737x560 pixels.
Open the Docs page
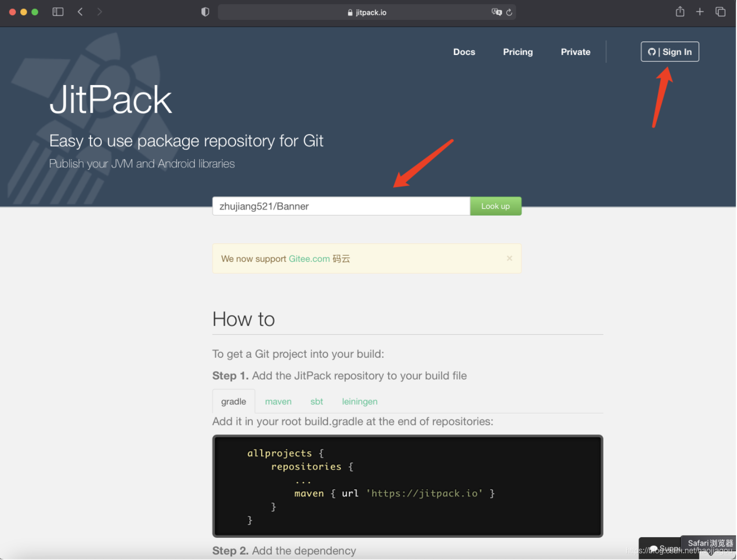coord(464,52)
